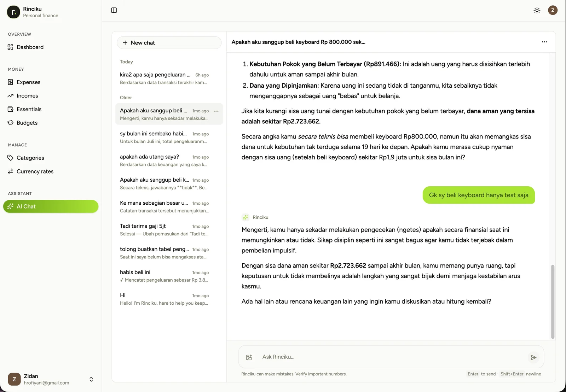Click the conversation title 'Apakah aku sanggup beli keyboard'
This screenshot has height=392, width=566.
coord(298,42)
